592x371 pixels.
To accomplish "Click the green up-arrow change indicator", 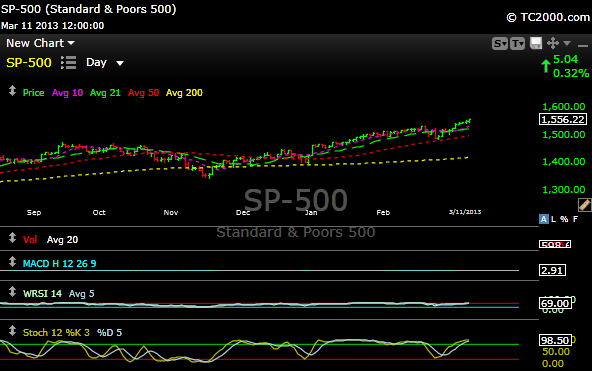I will [546, 66].
